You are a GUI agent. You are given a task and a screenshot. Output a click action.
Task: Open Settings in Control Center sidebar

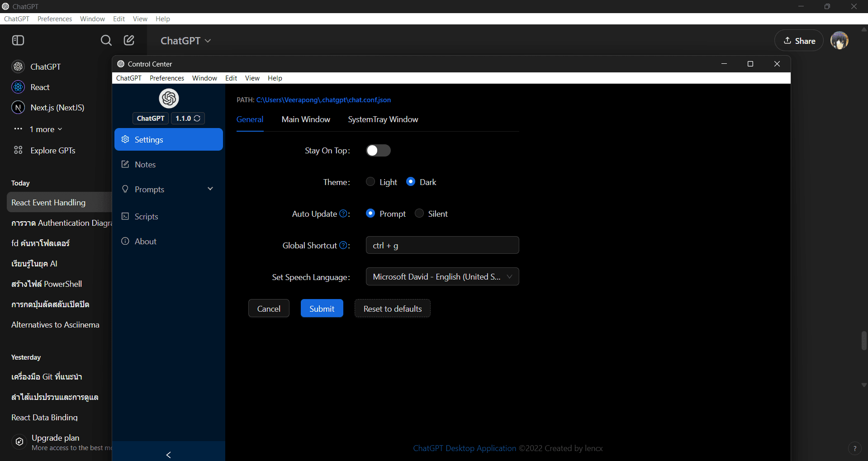click(x=169, y=139)
